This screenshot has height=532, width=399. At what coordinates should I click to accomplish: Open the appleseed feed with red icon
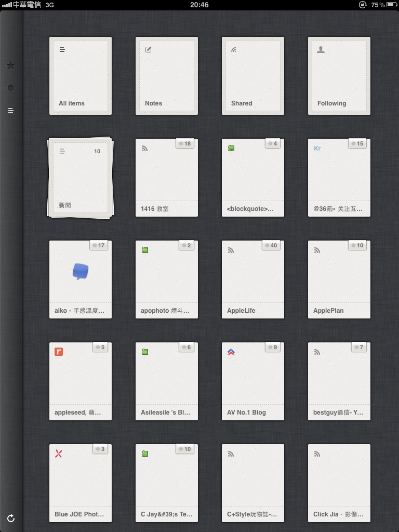[x=81, y=381]
